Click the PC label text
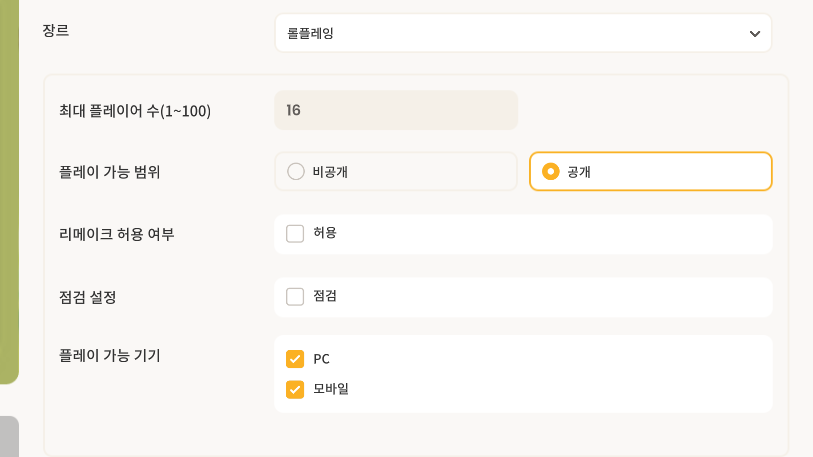 point(321,359)
